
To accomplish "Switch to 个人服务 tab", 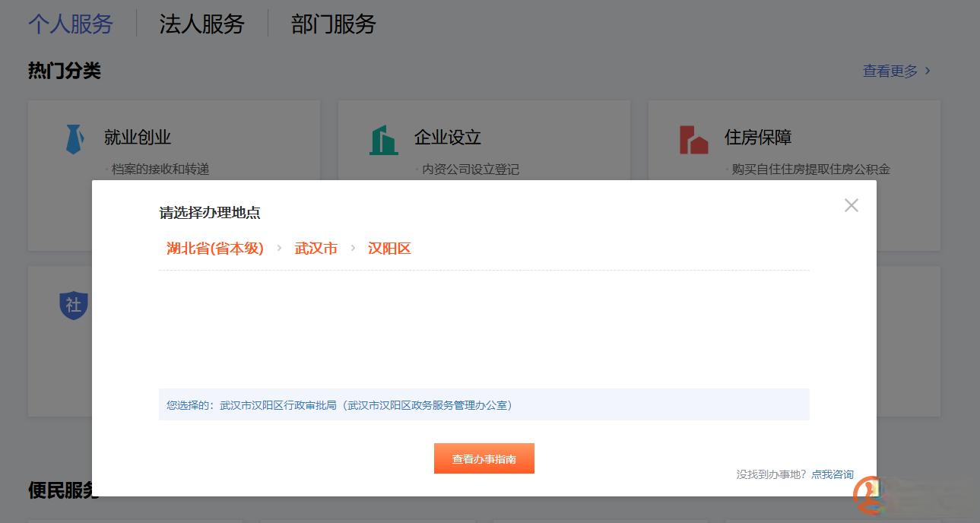I will [71, 24].
